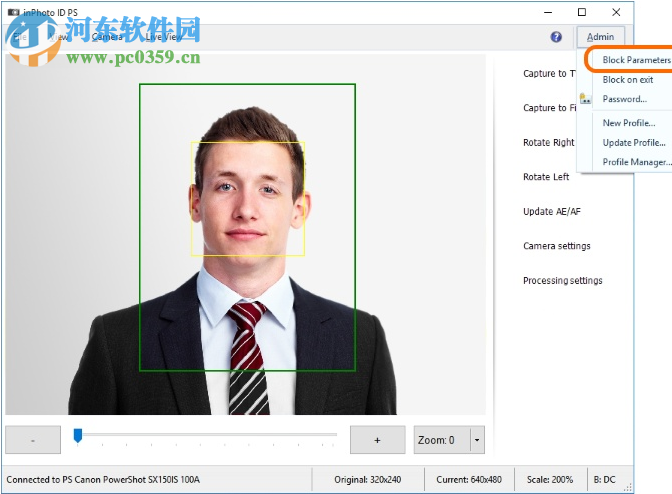Click Rotate Right button
The image size is (672, 494).
[x=549, y=142]
